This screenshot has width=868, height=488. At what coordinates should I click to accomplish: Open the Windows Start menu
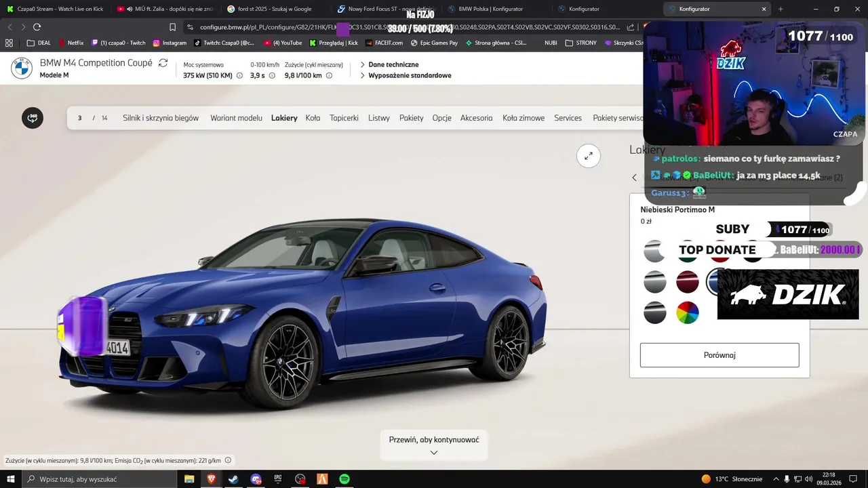pyautogui.click(x=10, y=479)
